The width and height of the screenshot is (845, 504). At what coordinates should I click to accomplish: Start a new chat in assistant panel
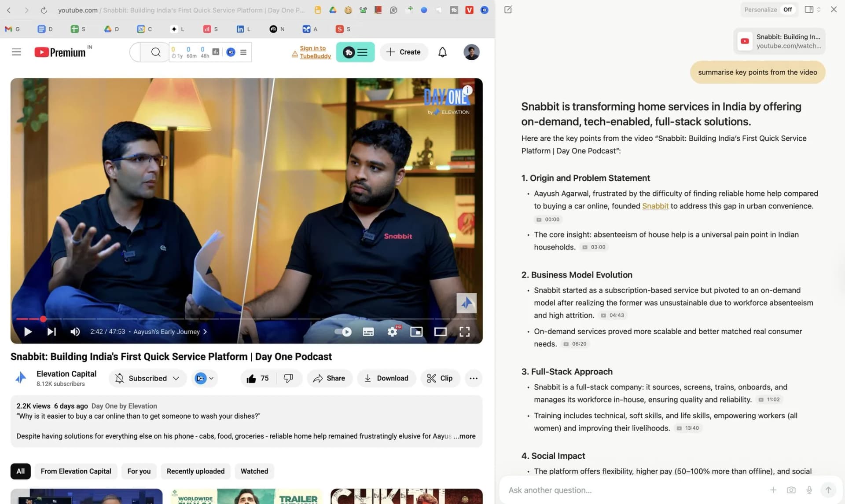[508, 10]
